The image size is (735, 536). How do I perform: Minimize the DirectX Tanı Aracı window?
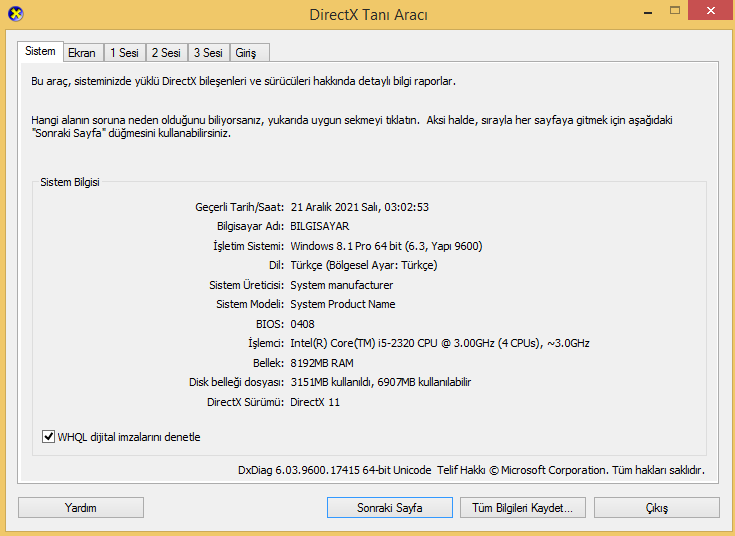[x=648, y=13]
